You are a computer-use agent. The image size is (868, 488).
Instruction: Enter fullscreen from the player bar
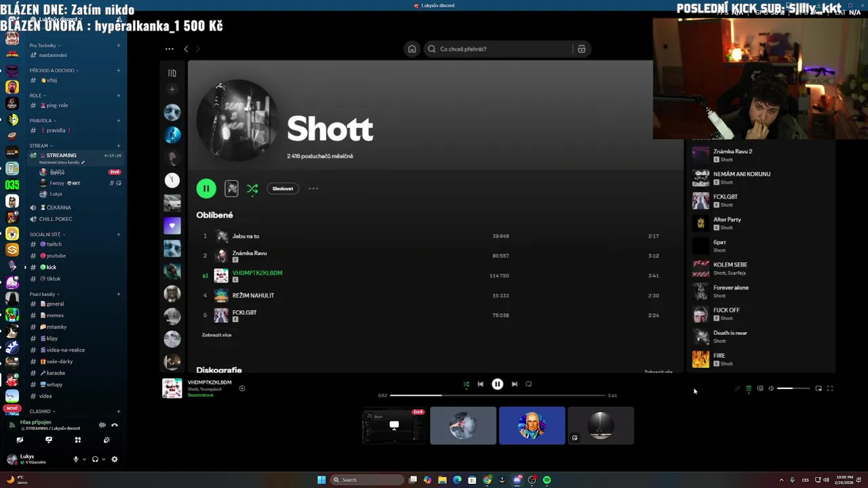pos(830,388)
